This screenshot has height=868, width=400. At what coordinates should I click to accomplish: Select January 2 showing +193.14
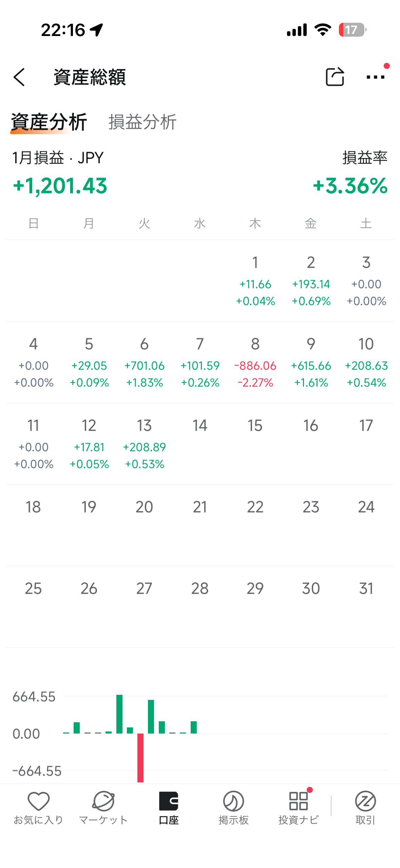pyautogui.click(x=311, y=281)
